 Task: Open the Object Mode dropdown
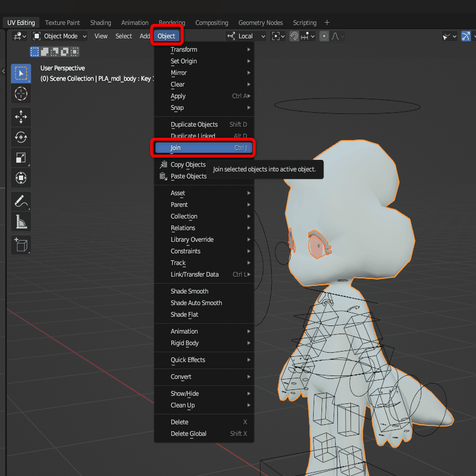click(x=60, y=37)
